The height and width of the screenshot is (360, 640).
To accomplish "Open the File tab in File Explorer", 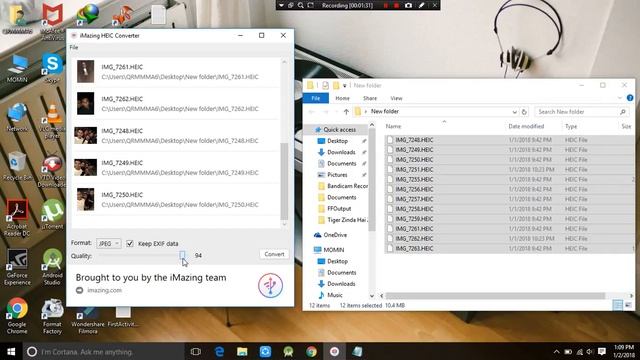I will [316, 98].
